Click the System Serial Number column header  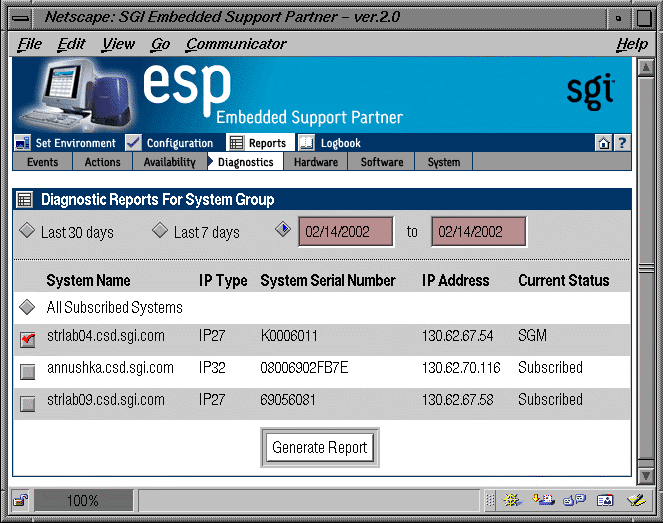coord(328,280)
